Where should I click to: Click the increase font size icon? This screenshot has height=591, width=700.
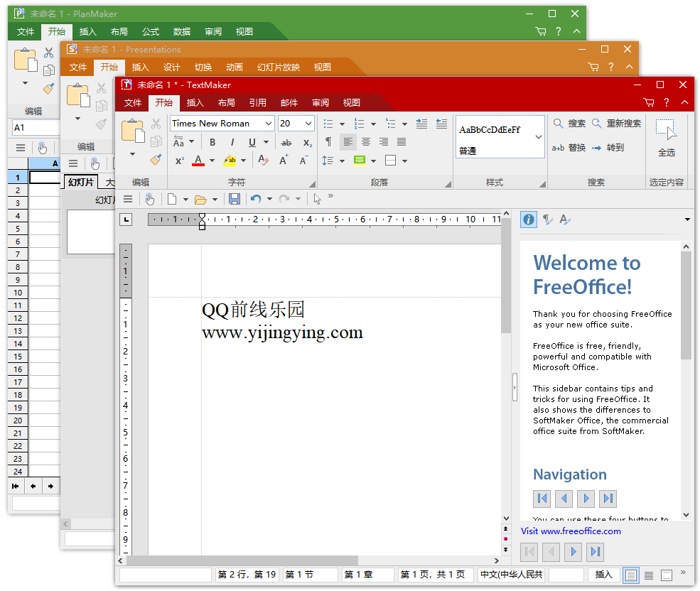pyautogui.click(x=284, y=161)
